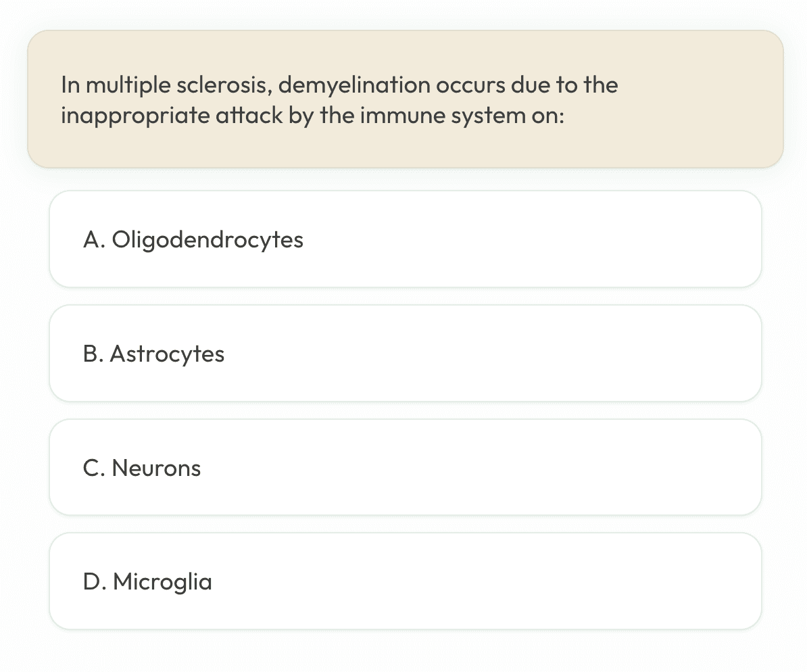The height and width of the screenshot is (672, 807).
Task: Choose option B. Astrocytes
Action: pos(406,354)
